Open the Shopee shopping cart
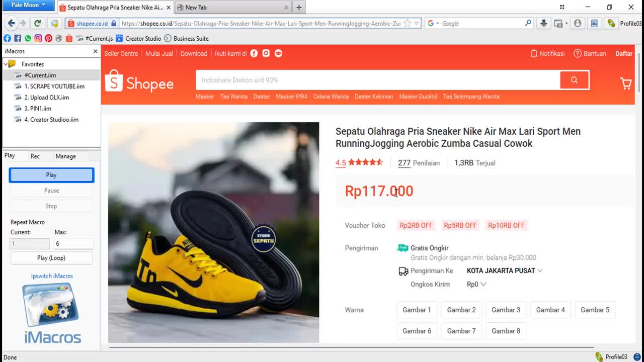644x362 pixels. pyautogui.click(x=626, y=83)
